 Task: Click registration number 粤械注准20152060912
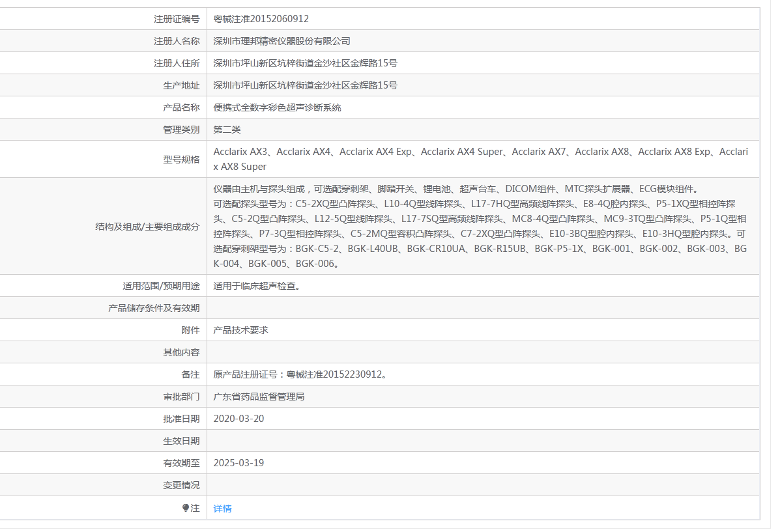[x=261, y=19]
